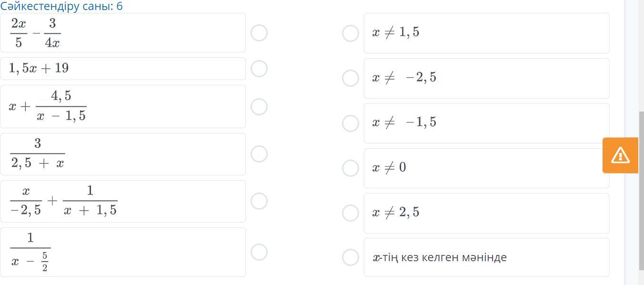Click the 'x-тің кез келген мәнінде' answer box
The height and width of the screenshot is (285, 644).
click(486, 257)
